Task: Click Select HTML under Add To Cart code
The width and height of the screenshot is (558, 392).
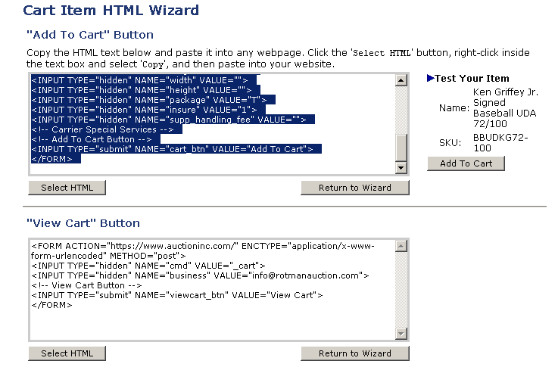Action: [67, 188]
